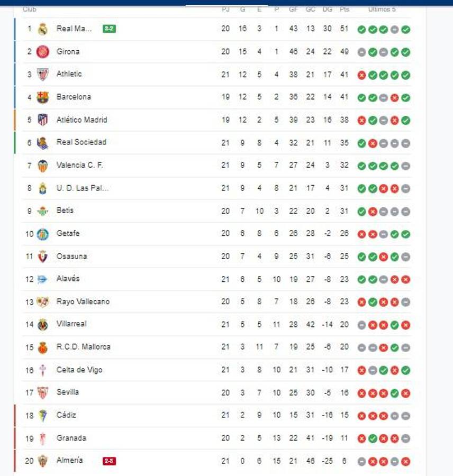Screen dimensions: 453x476
Task: Click the Sevilla club crest icon
Action: pos(42,392)
